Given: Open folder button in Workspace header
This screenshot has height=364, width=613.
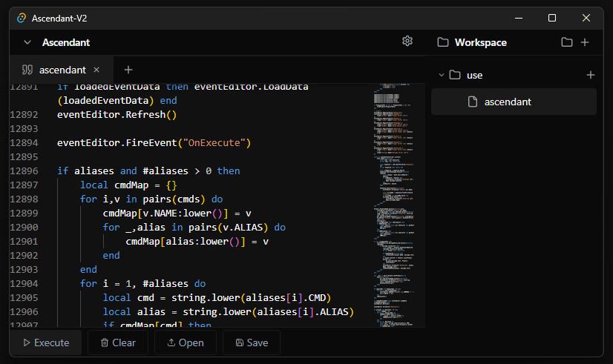Looking at the screenshot, I should coord(567,42).
